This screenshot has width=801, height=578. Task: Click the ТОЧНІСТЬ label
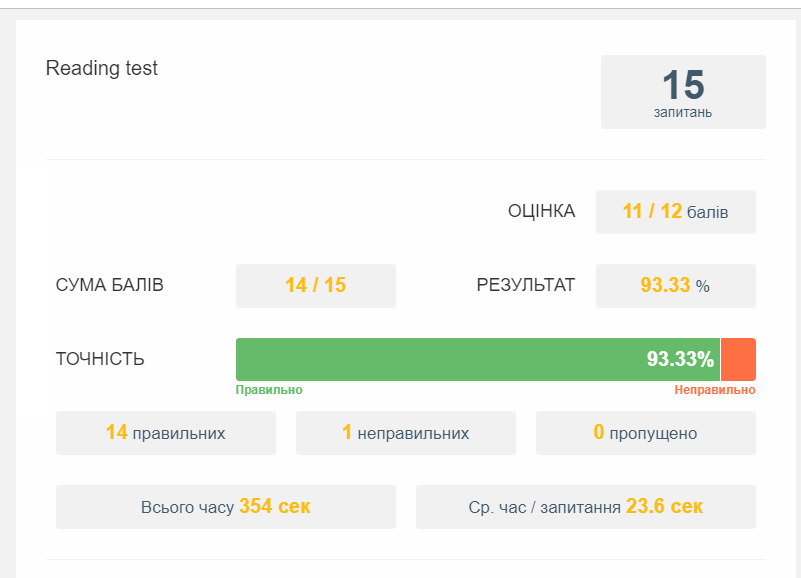point(100,359)
